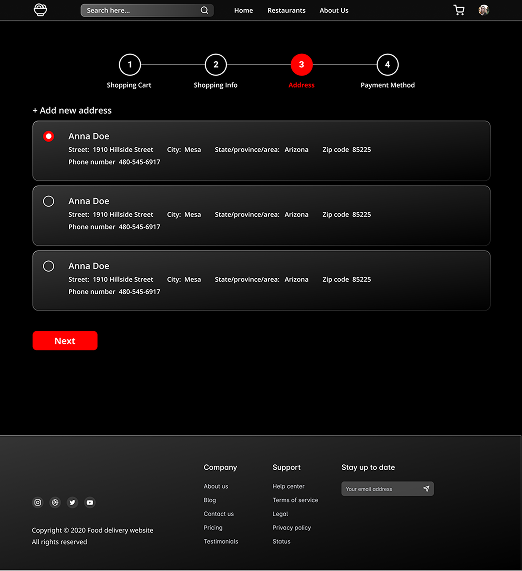Click the red Next button
This screenshot has height=571, width=522.
(x=65, y=340)
